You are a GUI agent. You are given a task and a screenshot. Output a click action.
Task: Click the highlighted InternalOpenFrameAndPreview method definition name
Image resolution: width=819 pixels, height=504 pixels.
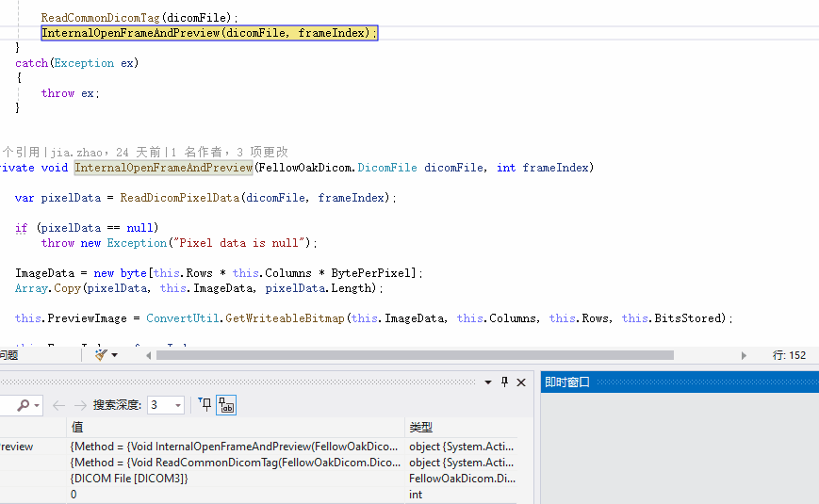163,167
